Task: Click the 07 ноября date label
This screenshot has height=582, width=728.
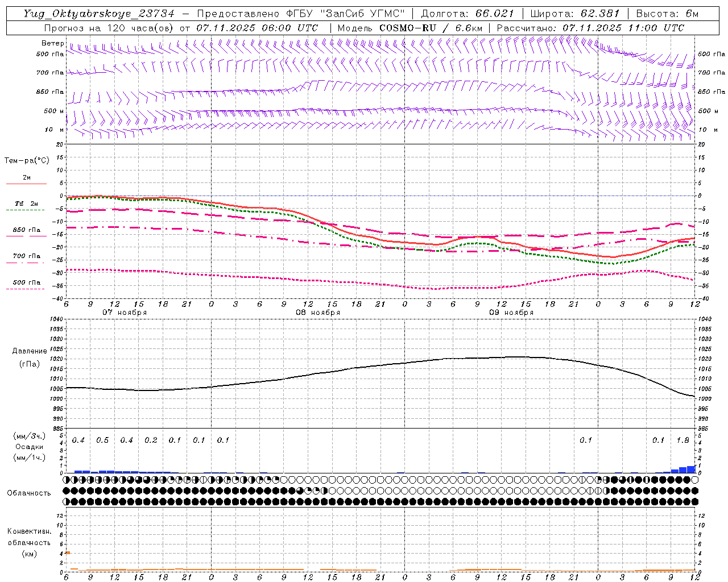Action: coord(125,313)
